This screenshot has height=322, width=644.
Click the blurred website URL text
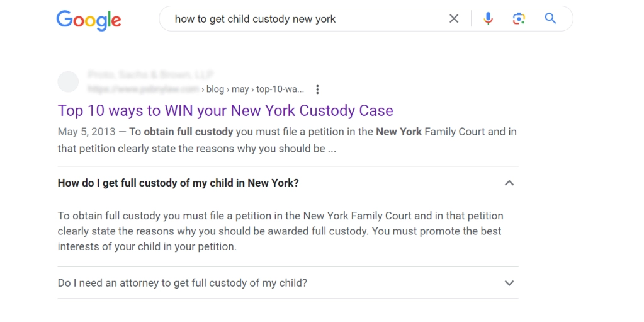144,89
